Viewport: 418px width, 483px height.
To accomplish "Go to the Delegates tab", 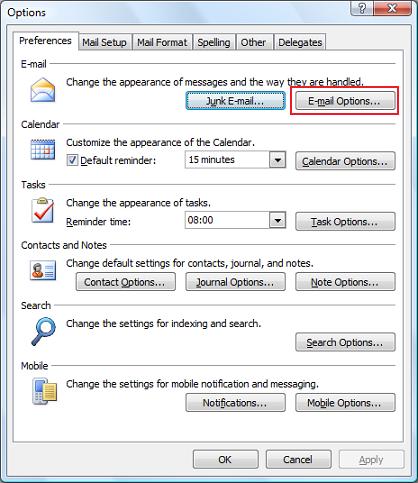I will (300, 42).
